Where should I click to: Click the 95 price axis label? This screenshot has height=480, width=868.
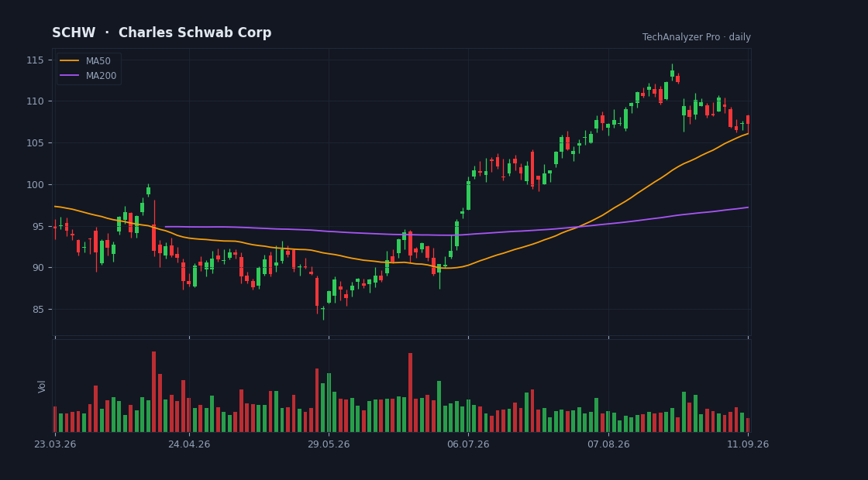[38, 226]
